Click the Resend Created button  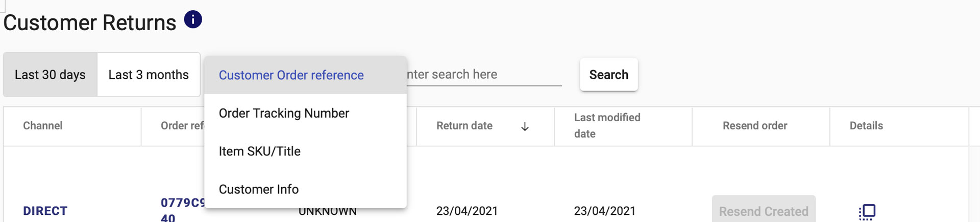point(763,211)
